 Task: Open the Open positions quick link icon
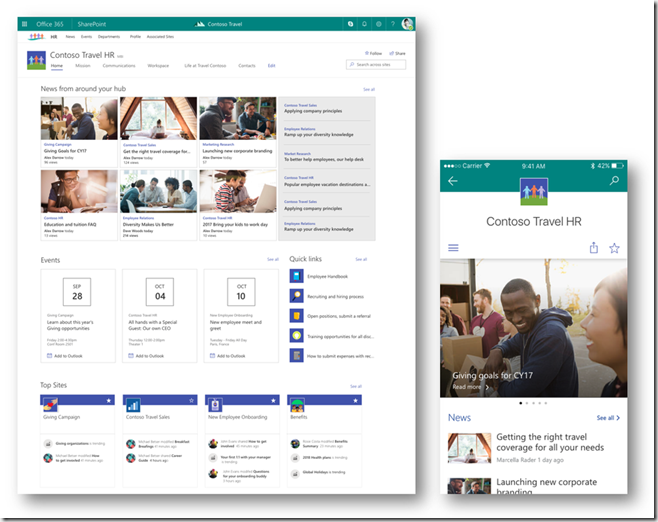297,316
